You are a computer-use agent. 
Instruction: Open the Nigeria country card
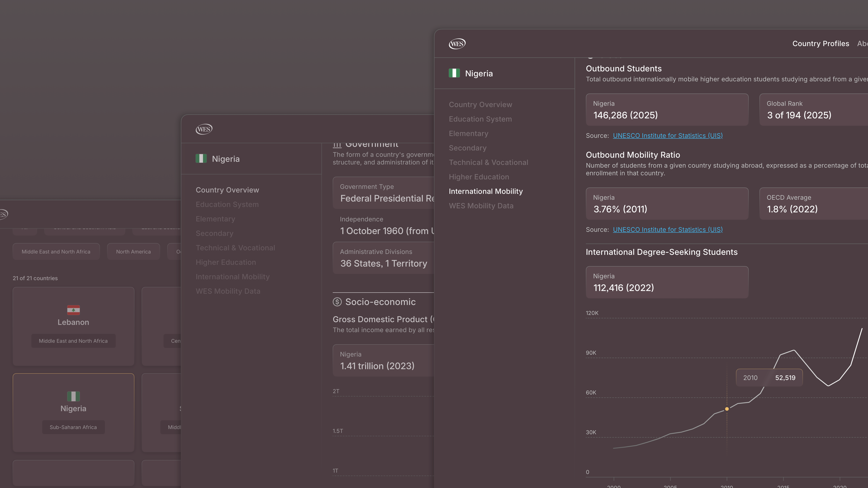click(73, 413)
